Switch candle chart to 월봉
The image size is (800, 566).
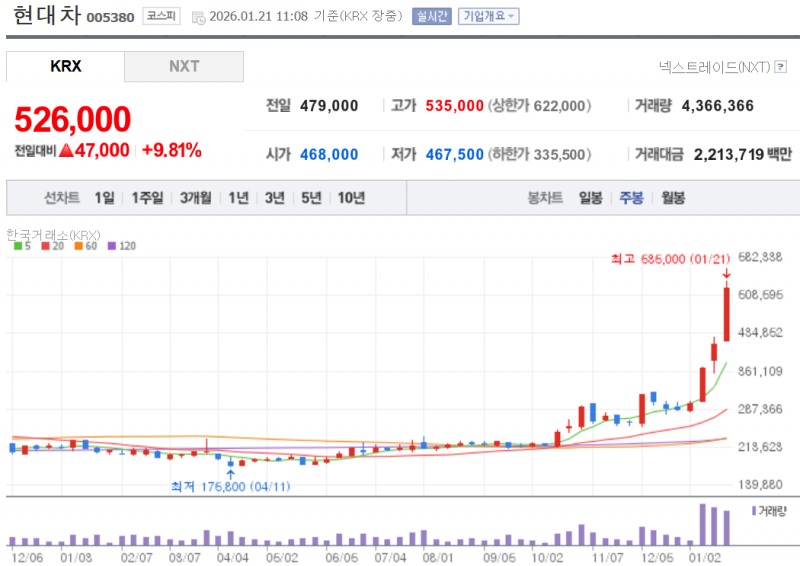(x=673, y=198)
